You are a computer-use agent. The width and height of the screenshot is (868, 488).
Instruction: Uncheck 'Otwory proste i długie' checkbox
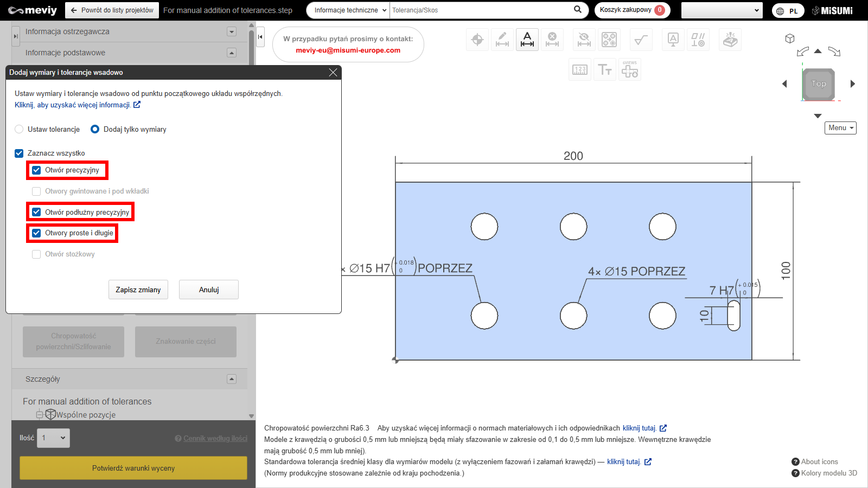click(x=36, y=233)
